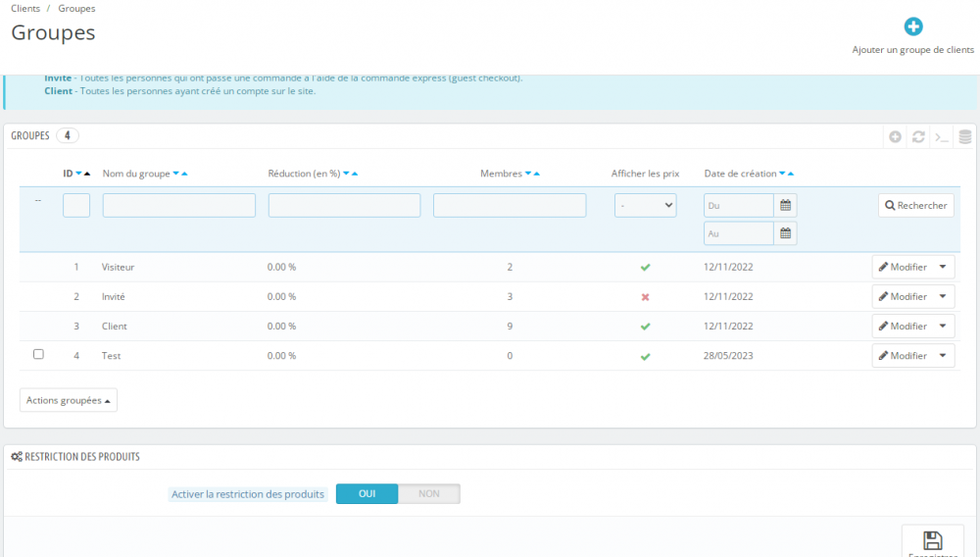Sort Membres column ascending
The height and width of the screenshot is (557, 980).
[537, 174]
